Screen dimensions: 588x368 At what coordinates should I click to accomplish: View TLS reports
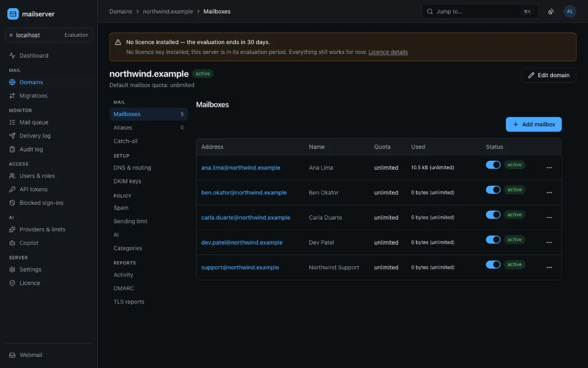pyautogui.click(x=148, y=302)
